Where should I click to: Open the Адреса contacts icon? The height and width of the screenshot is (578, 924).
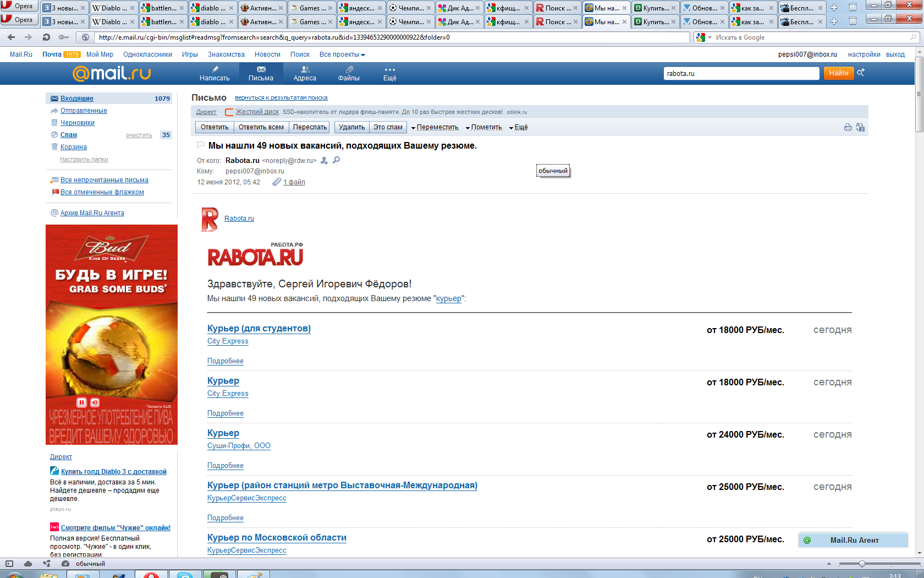tap(305, 70)
